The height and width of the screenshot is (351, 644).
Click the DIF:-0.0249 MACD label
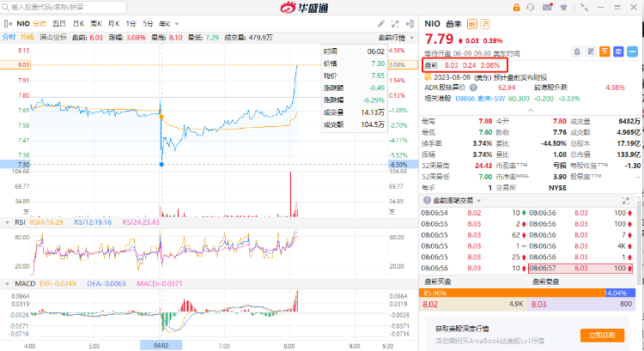pos(58,284)
